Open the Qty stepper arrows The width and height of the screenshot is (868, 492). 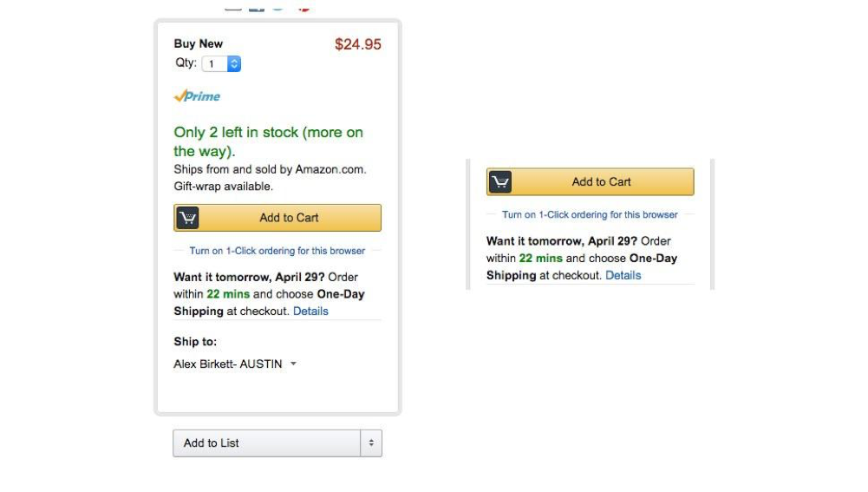[x=234, y=63]
